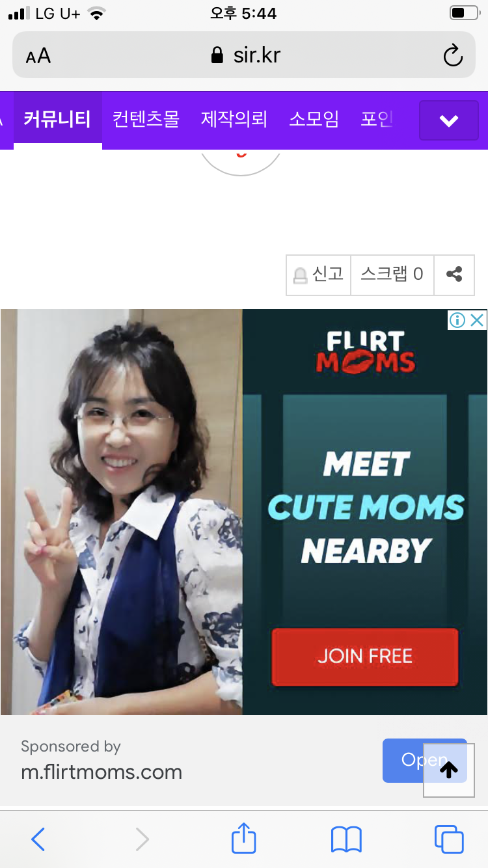Tap the AdChoices info icon on ad
The height and width of the screenshot is (868, 488).
tap(457, 319)
